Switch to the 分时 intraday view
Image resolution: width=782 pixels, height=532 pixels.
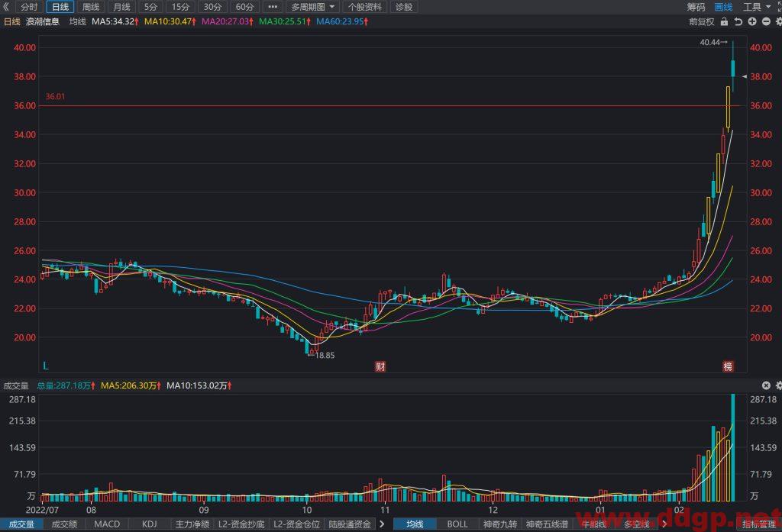(x=29, y=7)
